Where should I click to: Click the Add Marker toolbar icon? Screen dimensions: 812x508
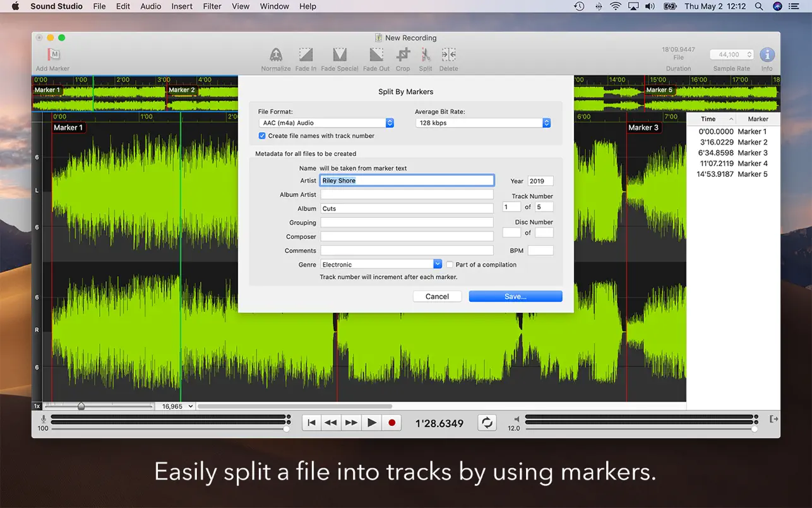tap(53, 55)
